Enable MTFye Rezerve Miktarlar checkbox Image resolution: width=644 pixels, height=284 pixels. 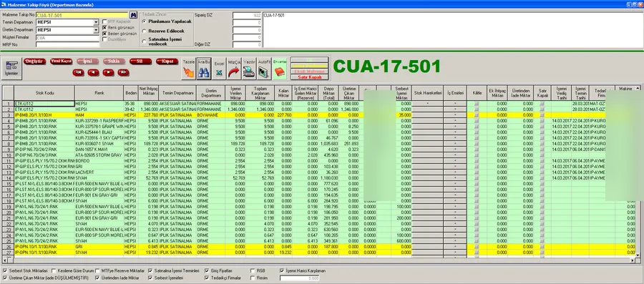point(97,271)
